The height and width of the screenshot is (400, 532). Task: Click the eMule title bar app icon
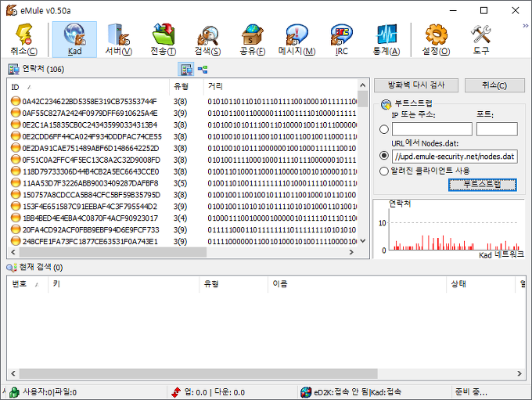pyautogui.click(x=12, y=10)
